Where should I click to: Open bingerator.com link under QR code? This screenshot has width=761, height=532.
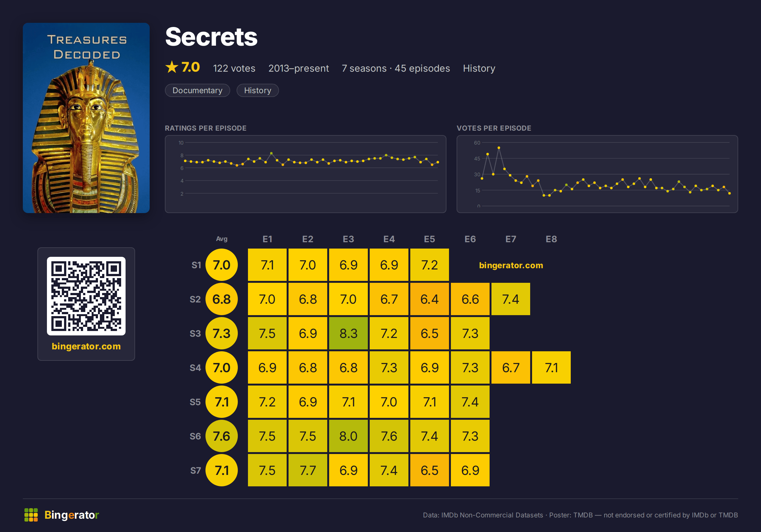[86, 346]
